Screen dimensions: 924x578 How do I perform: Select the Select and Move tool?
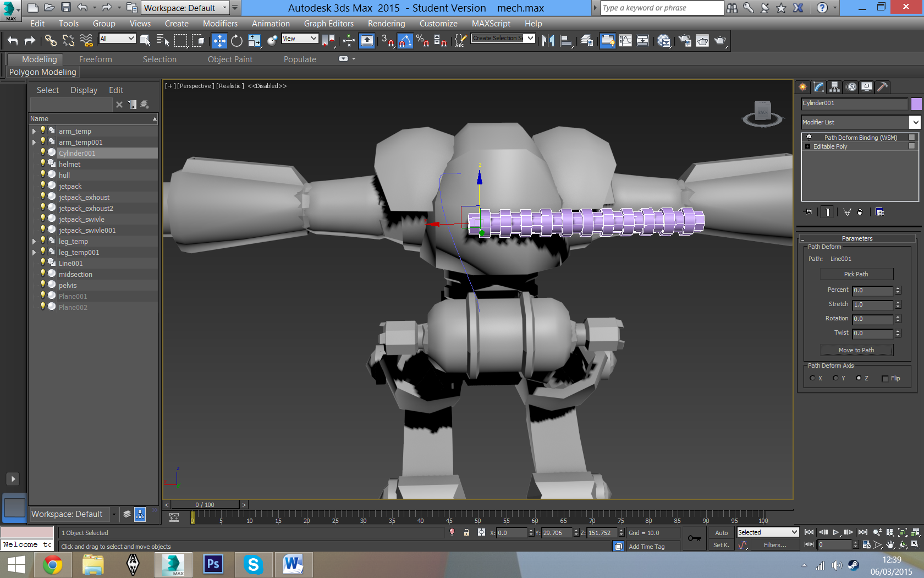coord(219,40)
